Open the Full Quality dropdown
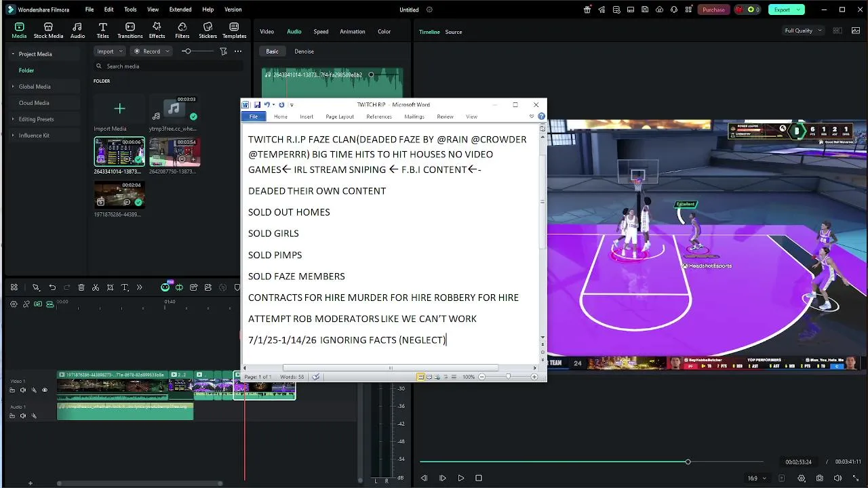 click(804, 31)
